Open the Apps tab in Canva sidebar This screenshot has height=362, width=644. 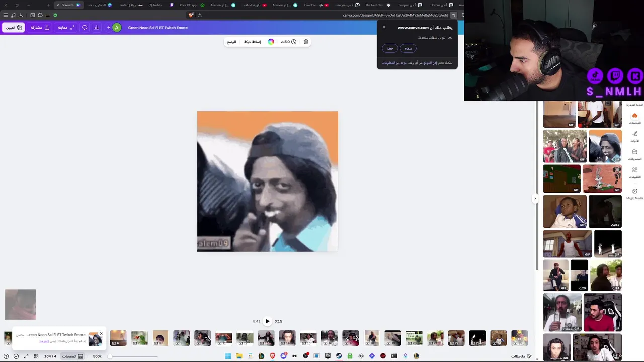pos(635,172)
